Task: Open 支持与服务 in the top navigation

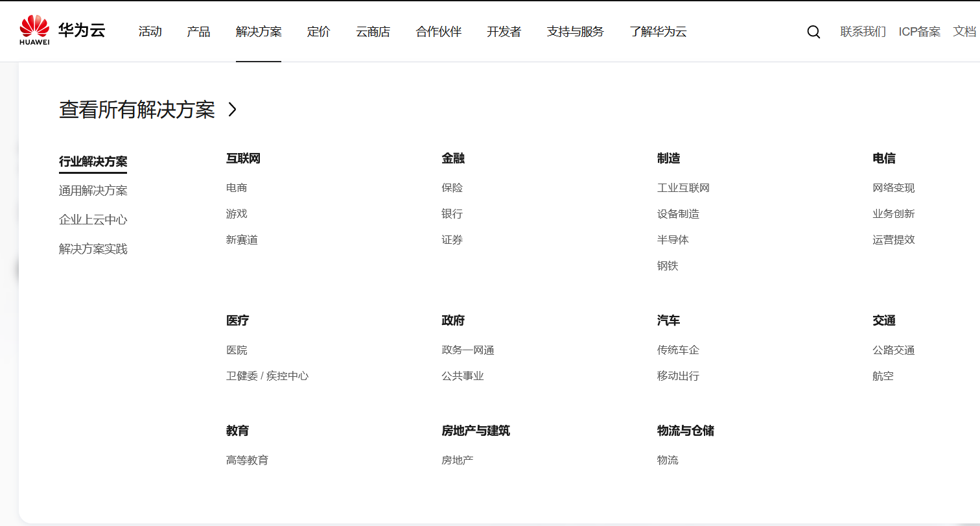Action: pos(575,31)
